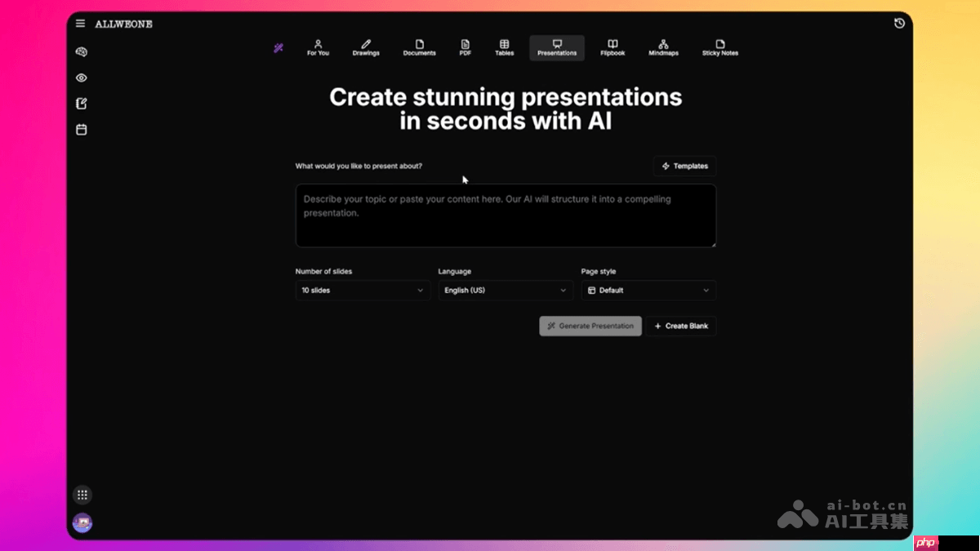The height and width of the screenshot is (551, 980).
Task: Expand the Page style Default dropdown
Action: point(648,290)
